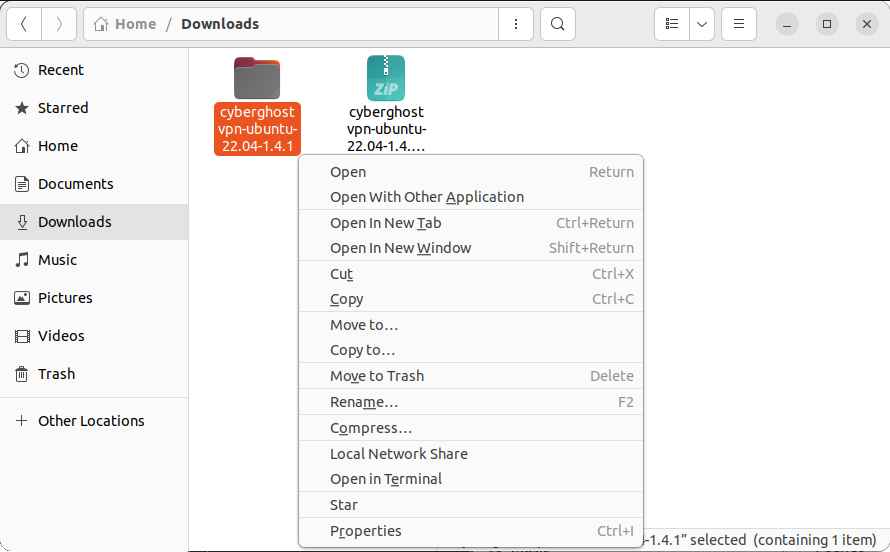Open Properties from the context menu

[471, 531]
